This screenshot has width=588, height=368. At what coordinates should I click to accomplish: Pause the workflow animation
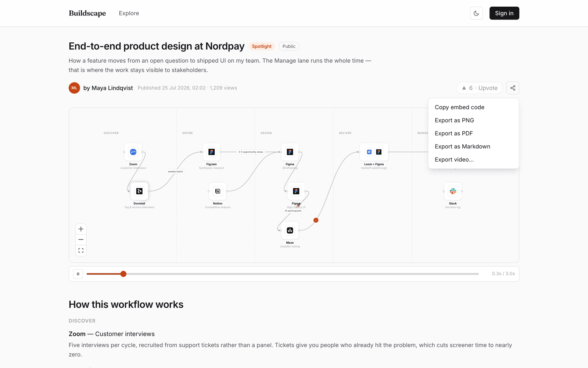coord(78,274)
